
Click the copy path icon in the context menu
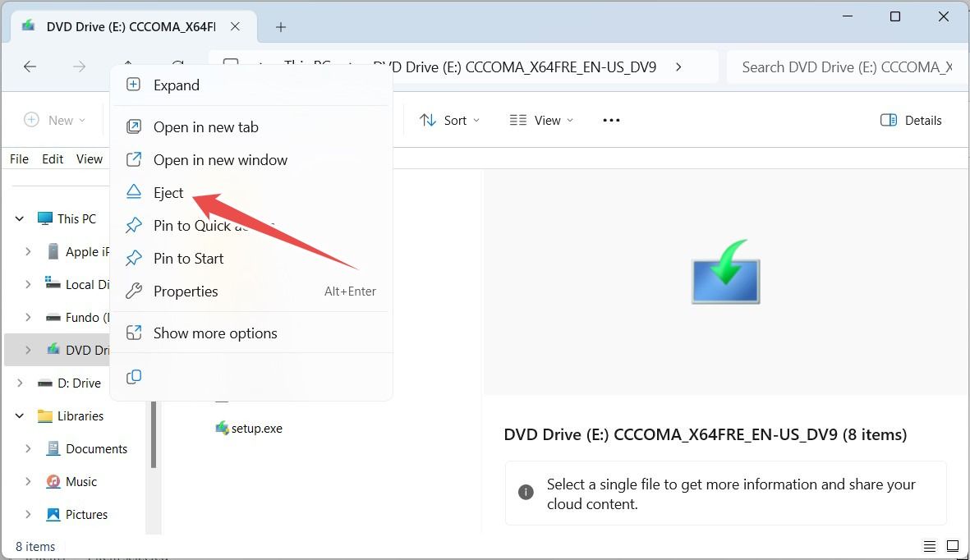[x=134, y=377]
